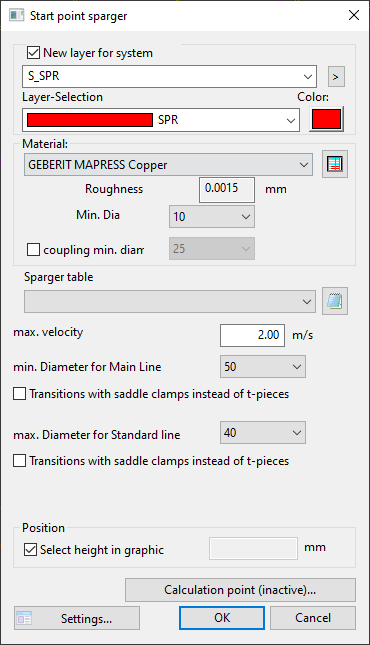Click the dialog title bar application icon
370x645 pixels.
tap(16, 16)
